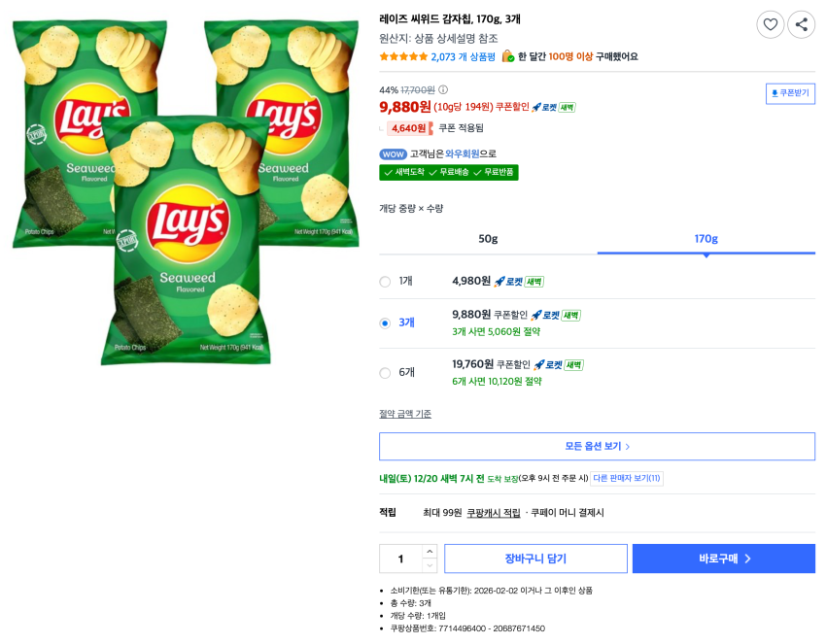This screenshot has height=644, width=826.
Task: Select the 3개 quantity radio option
Action: coord(385,322)
